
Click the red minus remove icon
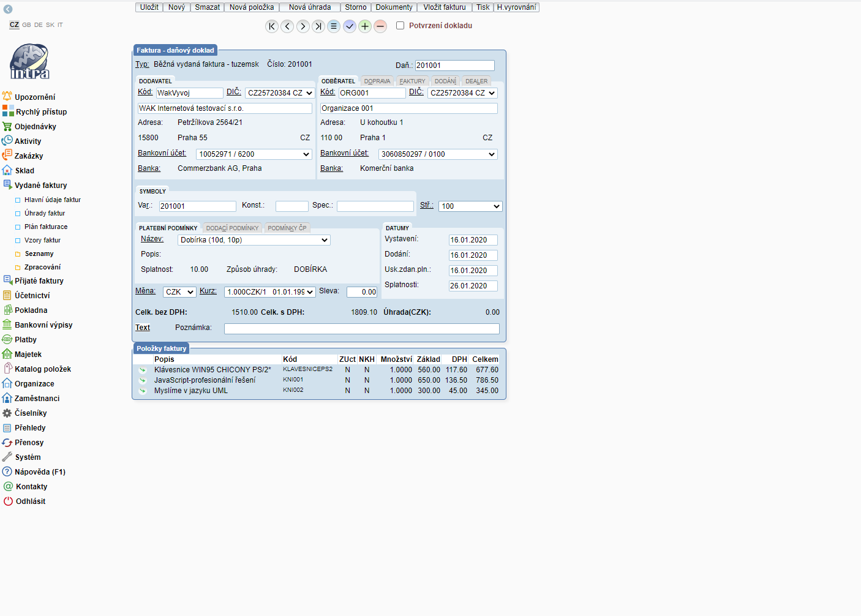pos(380,26)
